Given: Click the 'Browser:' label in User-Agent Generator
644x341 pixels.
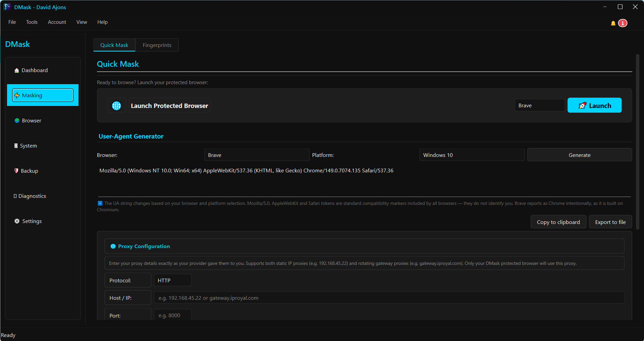Looking at the screenshot, I should 107,155.
